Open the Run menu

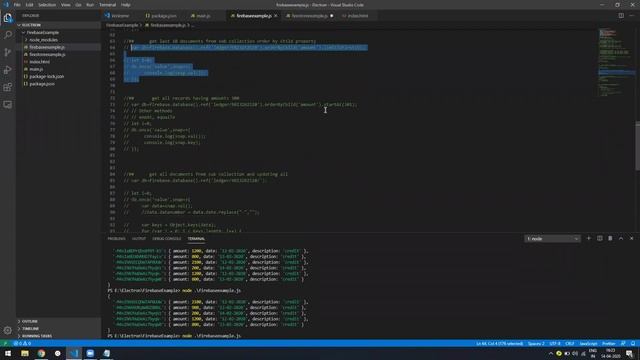(90, 5)
